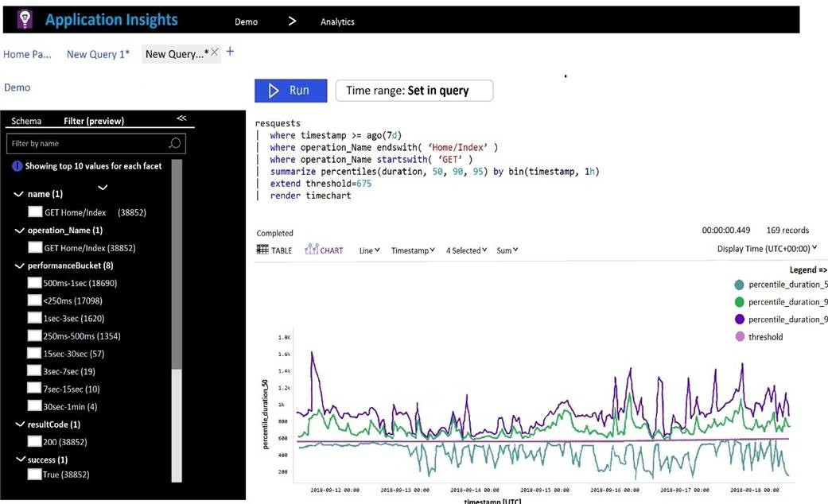The image size is (828, 504).
Task: Run the query
Action: coord(290,91)
